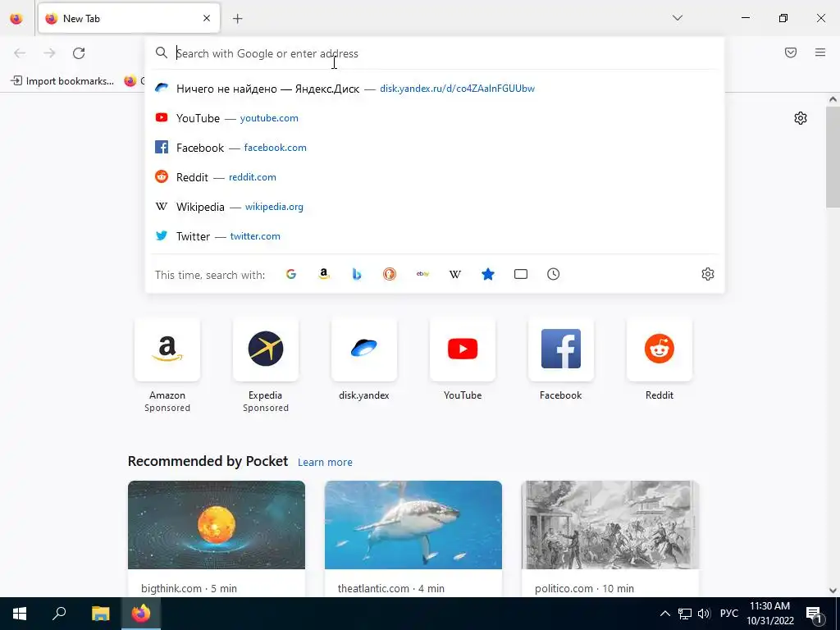This screenshot has height=630, width=840.
Task: Open File Explorer from the taskbar
Action: 100,614
